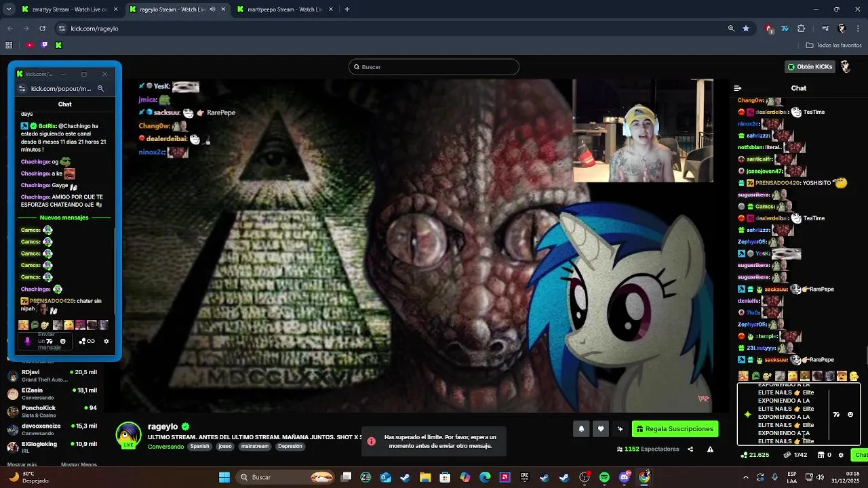Viewport: 868px width, 488px height.
Task: Open emoji picker in popout chat
Action: point(63,341)
